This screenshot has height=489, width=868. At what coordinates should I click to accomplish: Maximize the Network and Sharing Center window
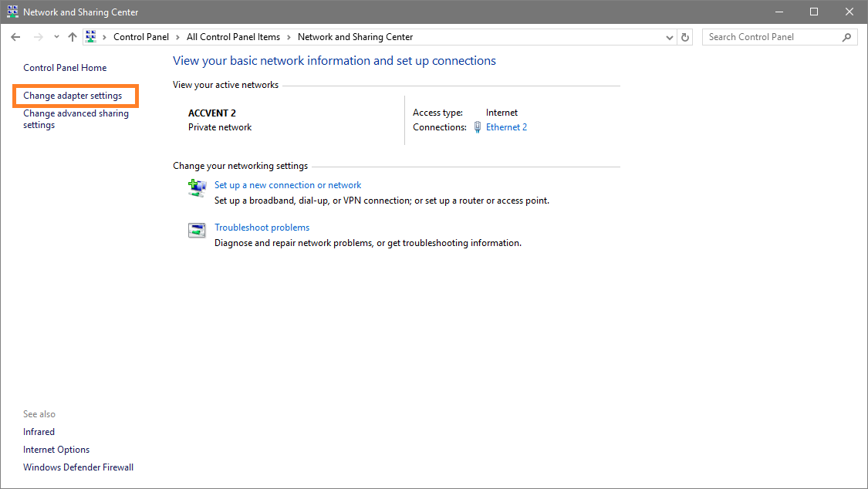pyautogui.click(x=814, y=12)
